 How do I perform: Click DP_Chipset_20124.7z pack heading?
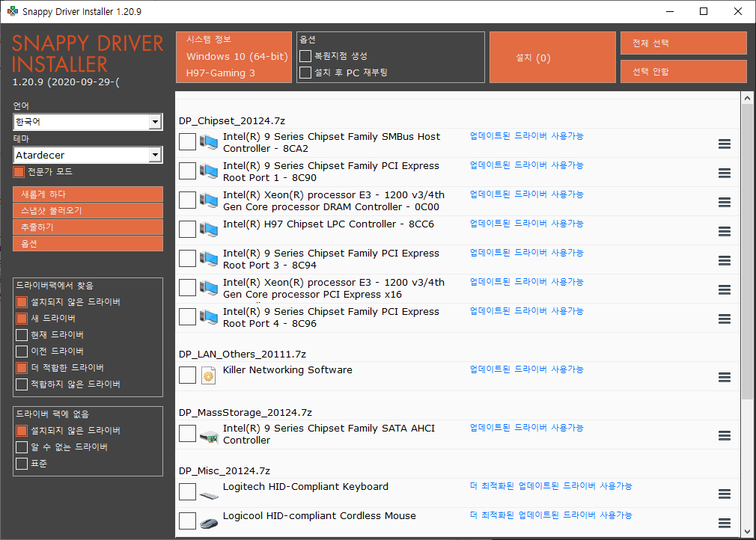point(232,121)
